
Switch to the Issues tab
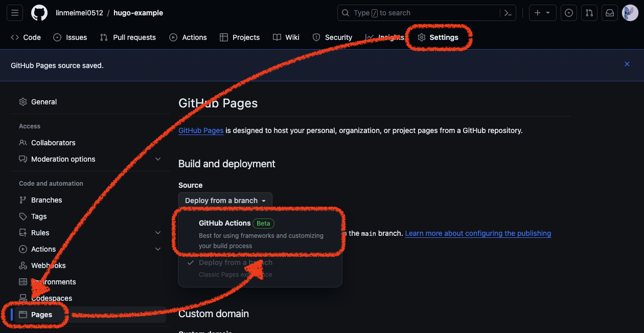tap(70, 37)
